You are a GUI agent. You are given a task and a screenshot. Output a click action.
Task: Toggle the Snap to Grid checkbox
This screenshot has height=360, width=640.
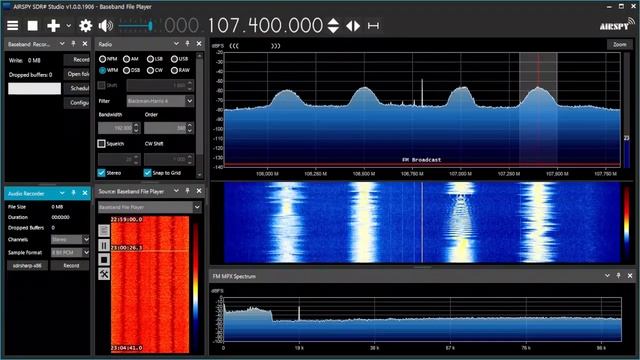click(x=148, y=173)
